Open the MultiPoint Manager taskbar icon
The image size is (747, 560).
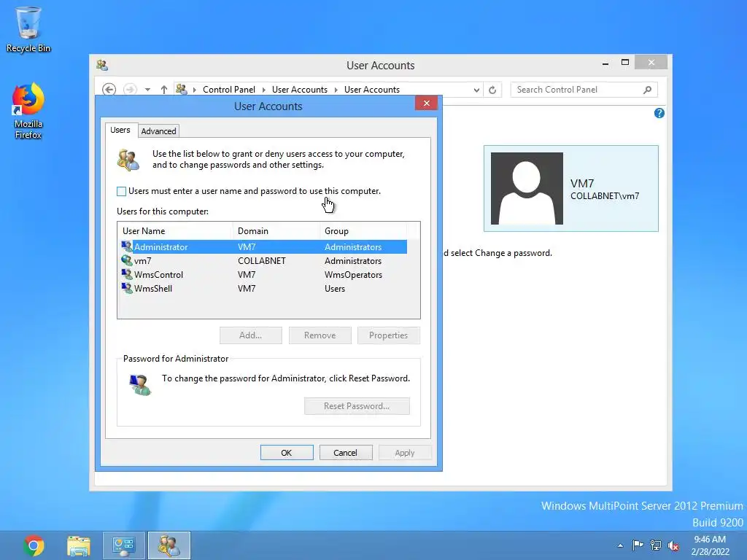[123, 545]
